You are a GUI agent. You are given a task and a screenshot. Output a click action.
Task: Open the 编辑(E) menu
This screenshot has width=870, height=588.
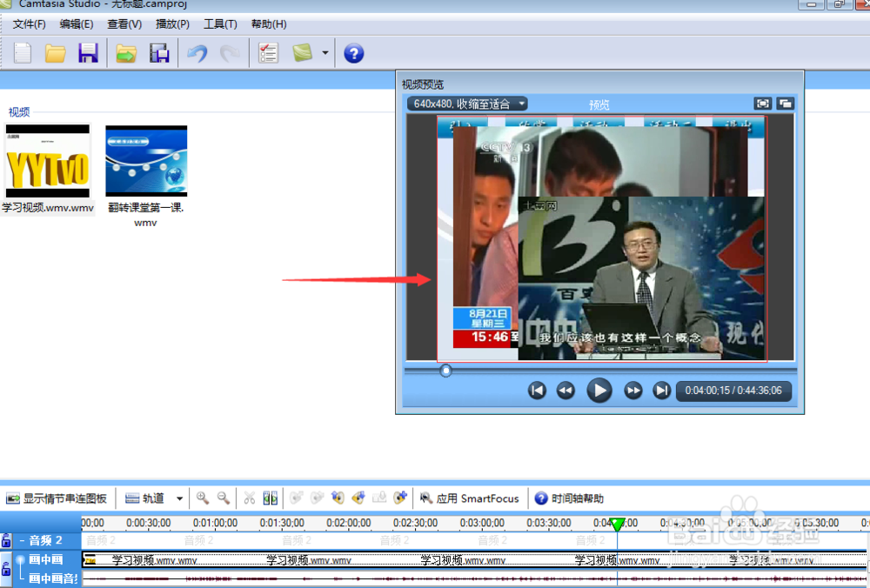pos(77,24)
